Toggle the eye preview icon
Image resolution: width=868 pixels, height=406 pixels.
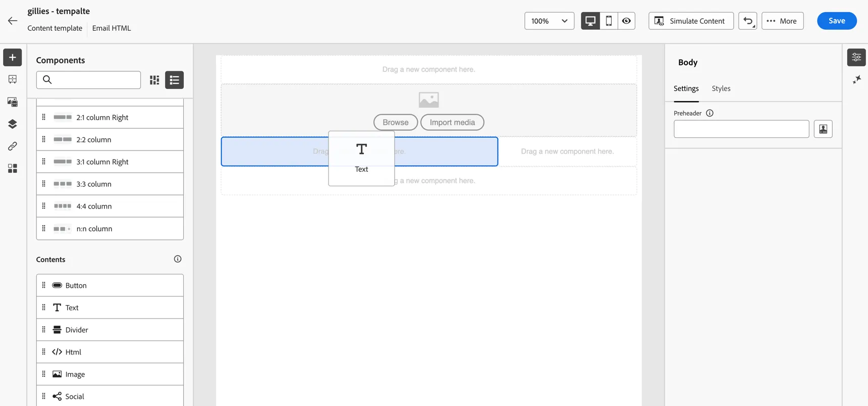coord(626,21)
